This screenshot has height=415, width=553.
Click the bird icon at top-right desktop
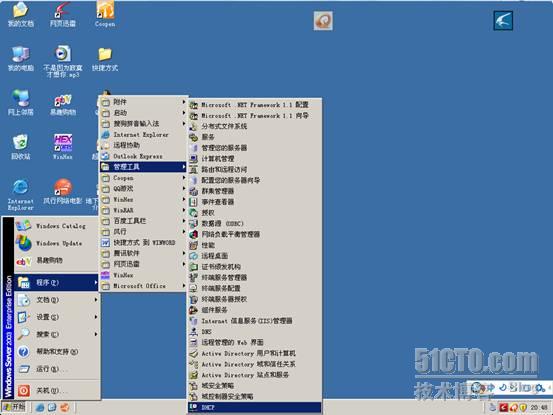(503, 21)
